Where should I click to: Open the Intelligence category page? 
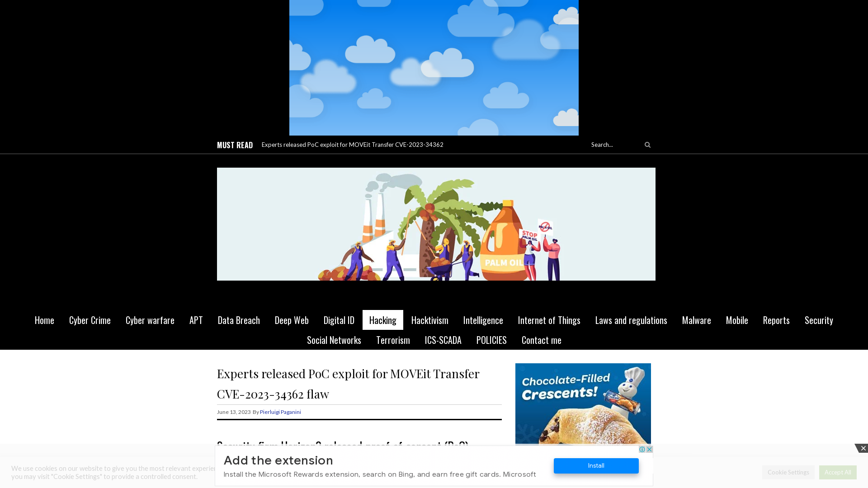[483, 319]
